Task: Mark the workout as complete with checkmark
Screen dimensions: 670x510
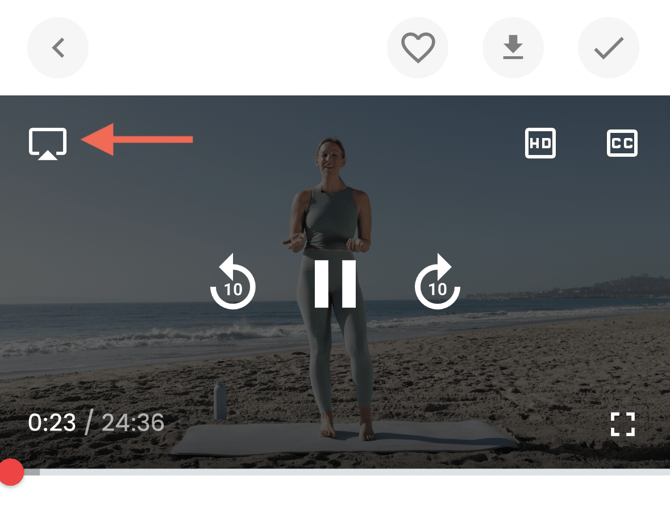Action: (608, 48)
